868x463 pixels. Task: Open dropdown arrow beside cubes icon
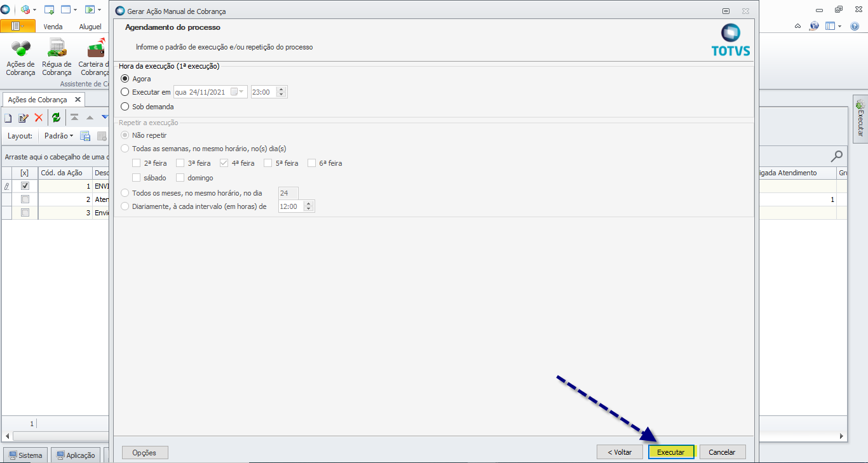pos(34,10)
